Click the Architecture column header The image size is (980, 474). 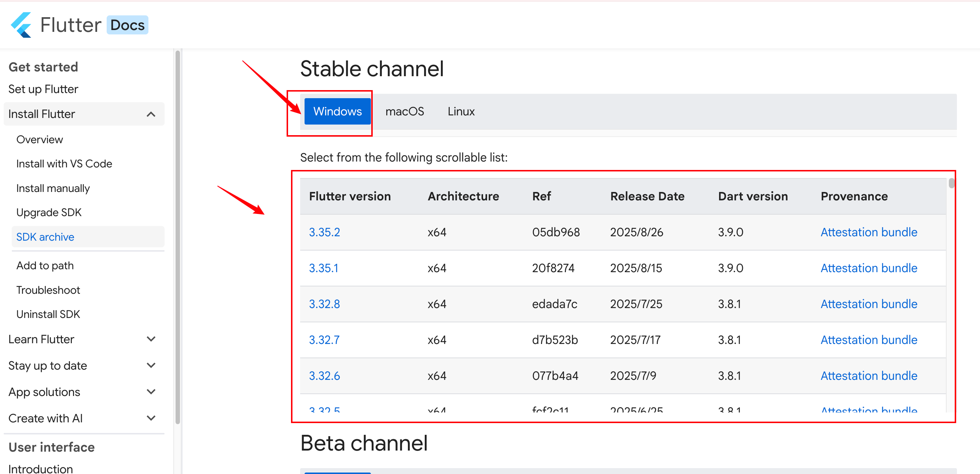tap(463, 196)
